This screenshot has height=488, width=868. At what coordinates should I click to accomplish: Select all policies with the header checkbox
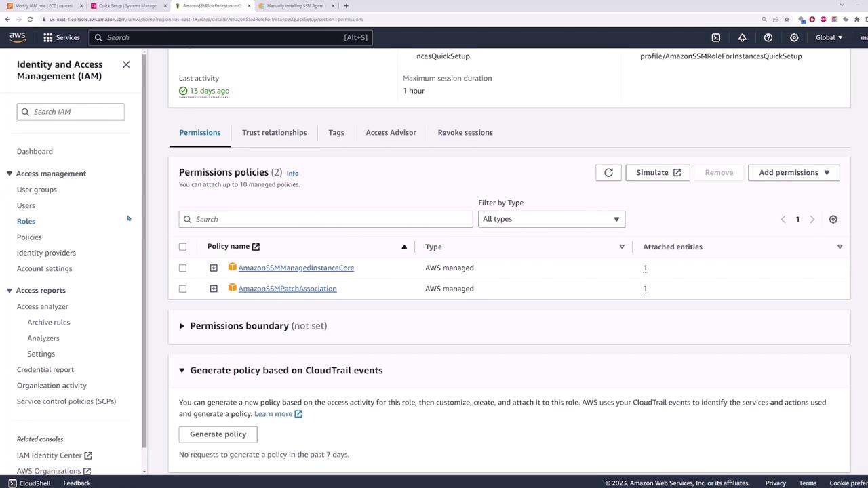click(182, 247)
